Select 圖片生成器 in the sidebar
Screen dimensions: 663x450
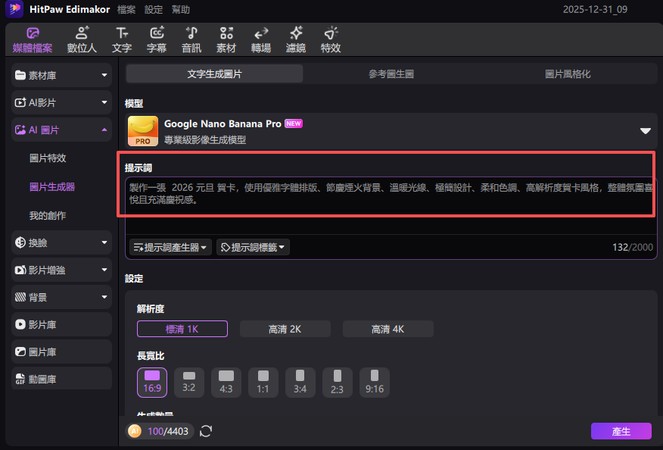pos(52,187)
